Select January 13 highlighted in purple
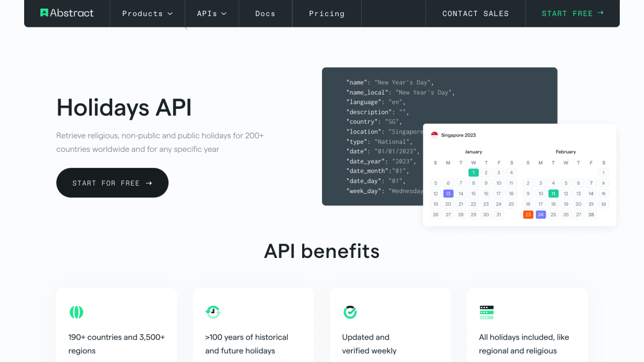 coord(448,194)
